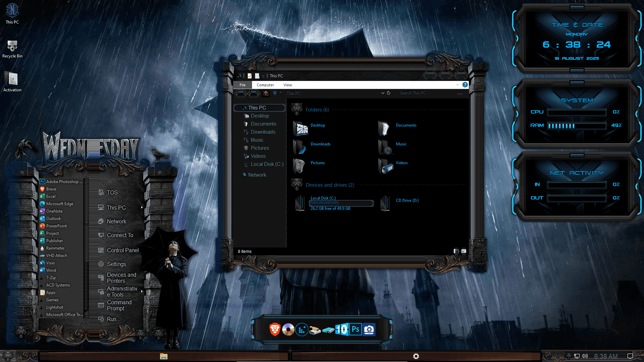Select the Activation desktop icon
644x362 pixels.
12,82
